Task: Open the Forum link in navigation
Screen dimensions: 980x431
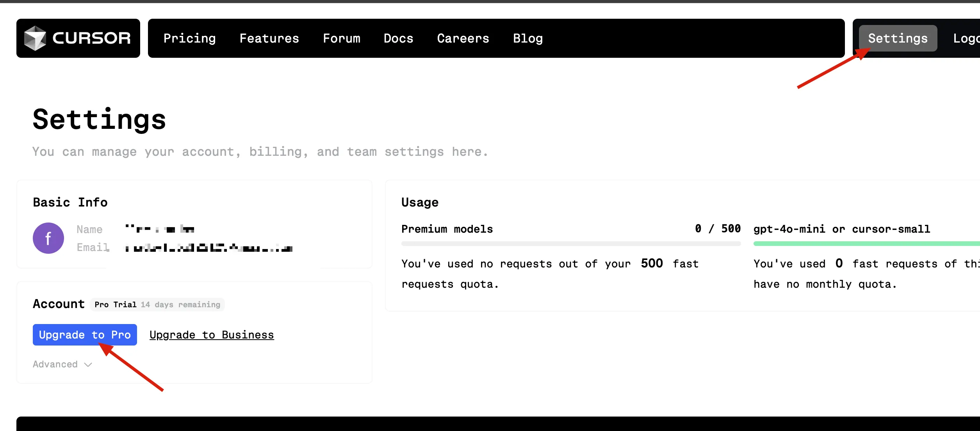Action: point(342,38)
